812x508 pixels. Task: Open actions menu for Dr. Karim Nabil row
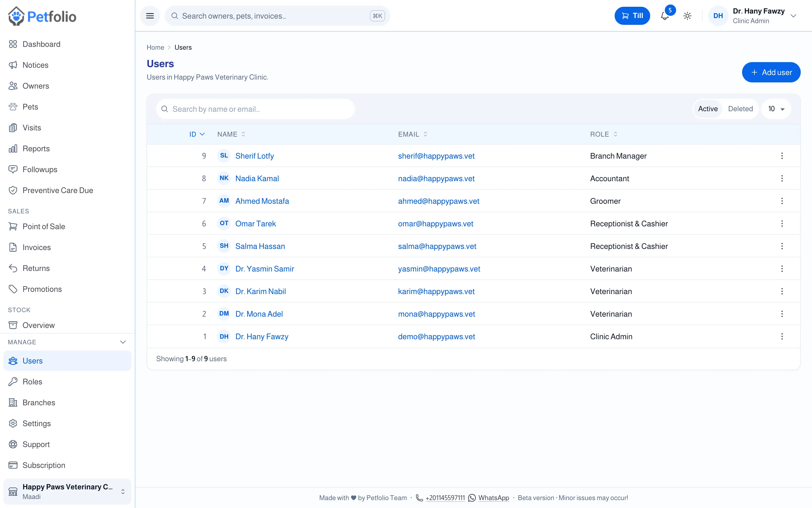tap(782, 291)
